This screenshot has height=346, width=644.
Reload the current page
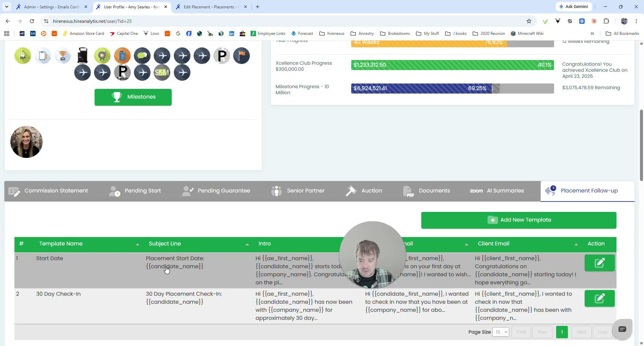pyautogui.click(x=32, y=21)
